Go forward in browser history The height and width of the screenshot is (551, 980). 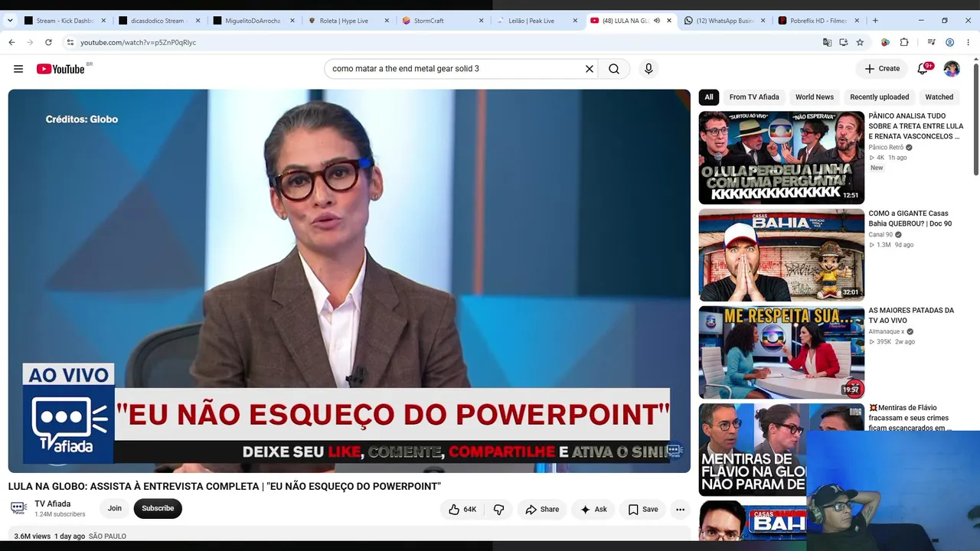click(x=30, y=42)
